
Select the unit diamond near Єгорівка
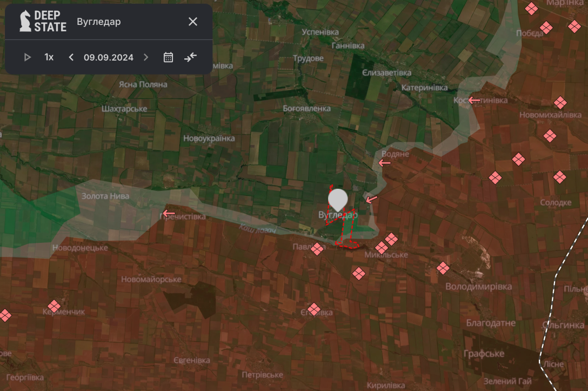[313, 309]
